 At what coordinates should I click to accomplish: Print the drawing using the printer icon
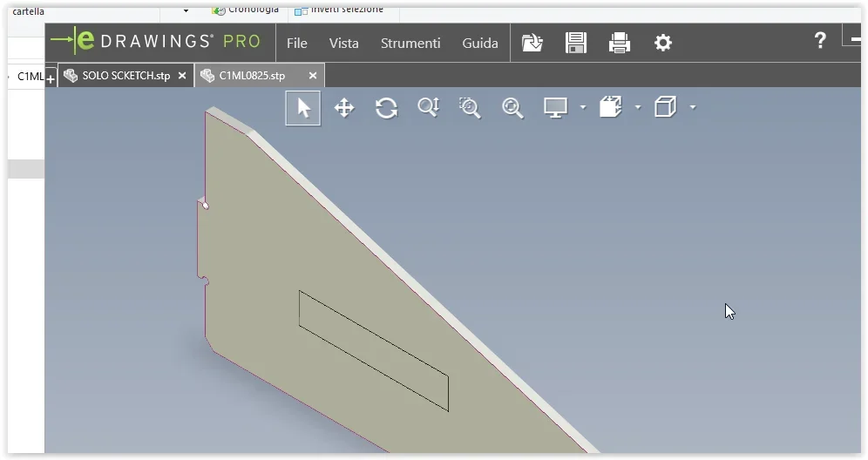(620, 43)
